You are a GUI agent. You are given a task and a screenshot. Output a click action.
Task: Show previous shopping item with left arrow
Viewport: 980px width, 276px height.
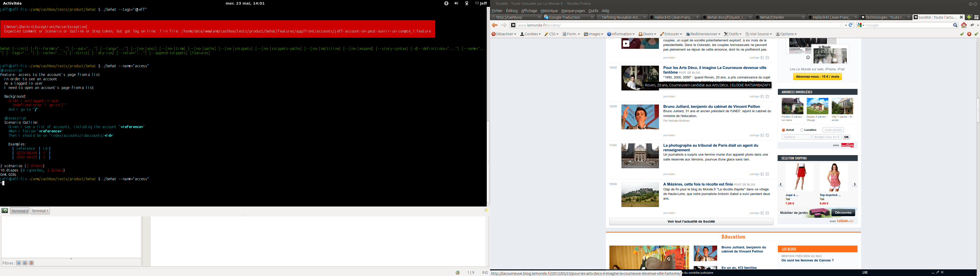(x=781, y=185)
